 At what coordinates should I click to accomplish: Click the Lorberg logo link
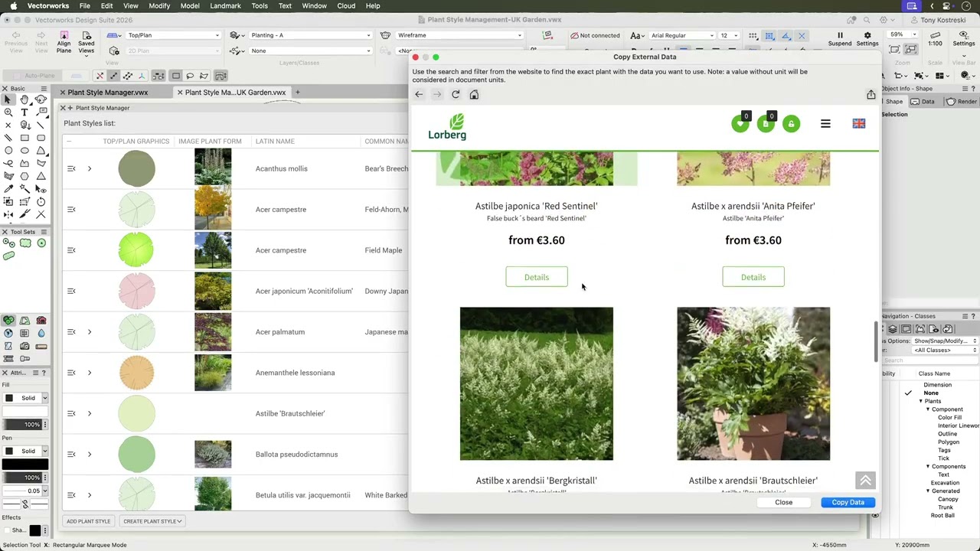click(x=447, y=126)
